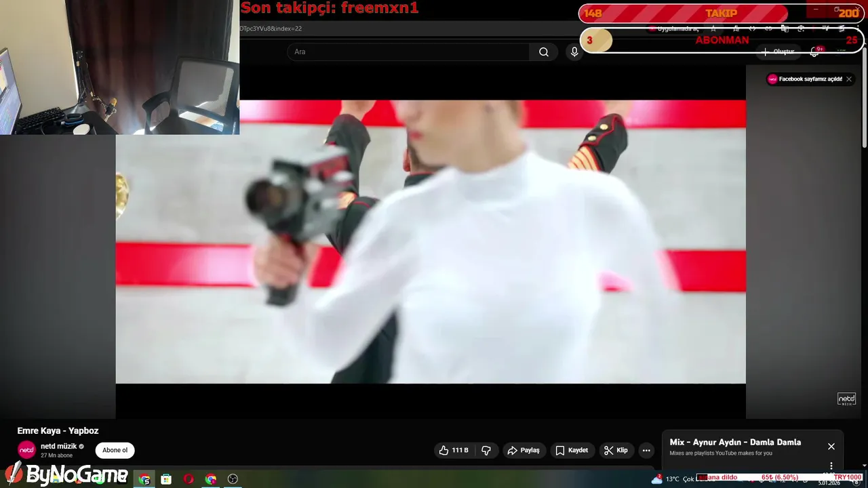Viewport: 868px width, 488px height.
Task: Open the netd müzik channel avatar
Action: coord(26,450)
